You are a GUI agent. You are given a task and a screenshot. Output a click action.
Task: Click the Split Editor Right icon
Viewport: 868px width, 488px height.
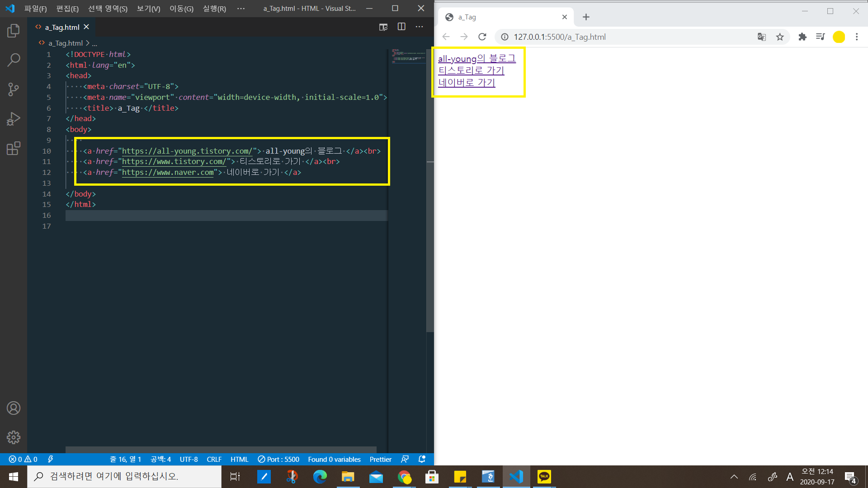(x=401, y=27)
